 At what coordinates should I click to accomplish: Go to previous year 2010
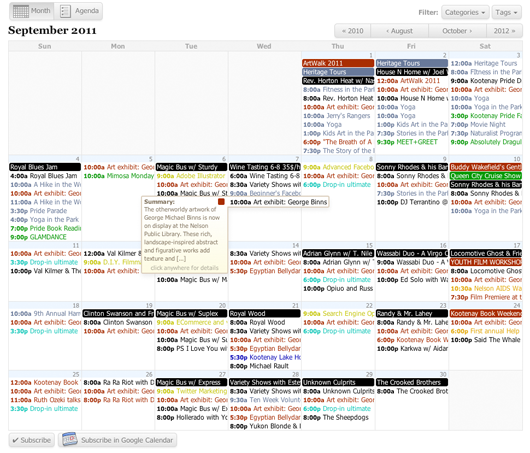coord(353,31)
